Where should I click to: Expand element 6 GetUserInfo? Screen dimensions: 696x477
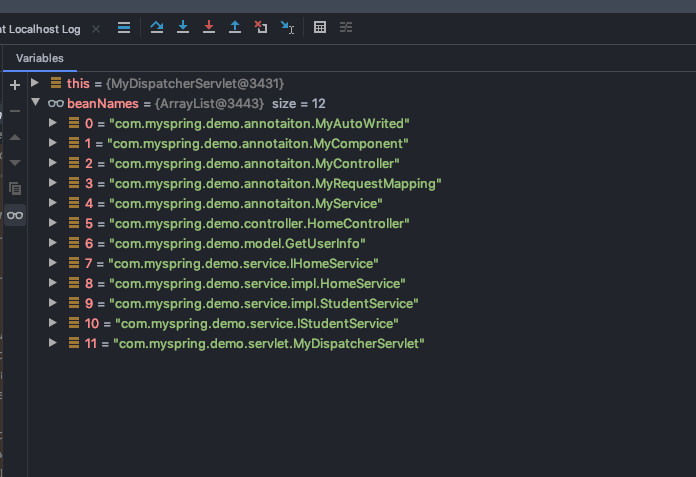point(52,242)
